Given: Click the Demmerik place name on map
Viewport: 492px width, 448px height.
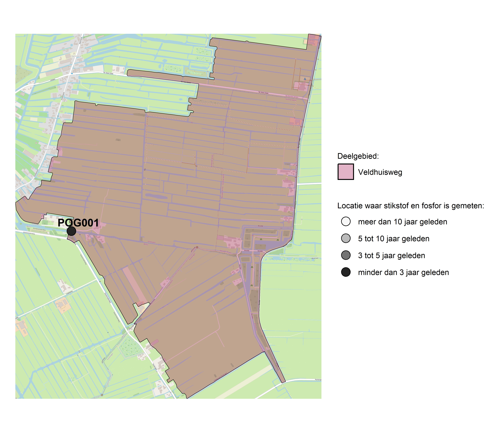Looking at the screenshot, I should [x=76, y=56].
